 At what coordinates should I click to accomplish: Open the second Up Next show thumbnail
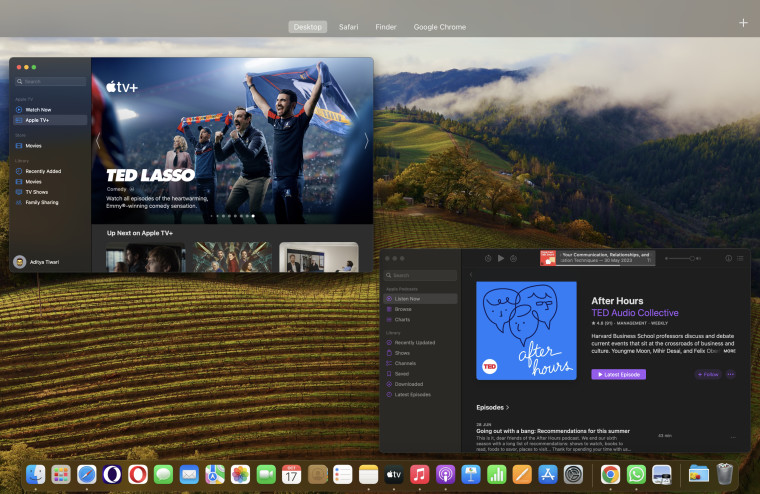(232, 257)
